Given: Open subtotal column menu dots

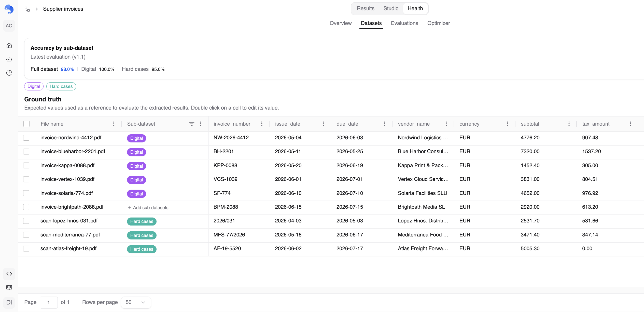Looking at the screenshot, I should (x=569, y=124).
